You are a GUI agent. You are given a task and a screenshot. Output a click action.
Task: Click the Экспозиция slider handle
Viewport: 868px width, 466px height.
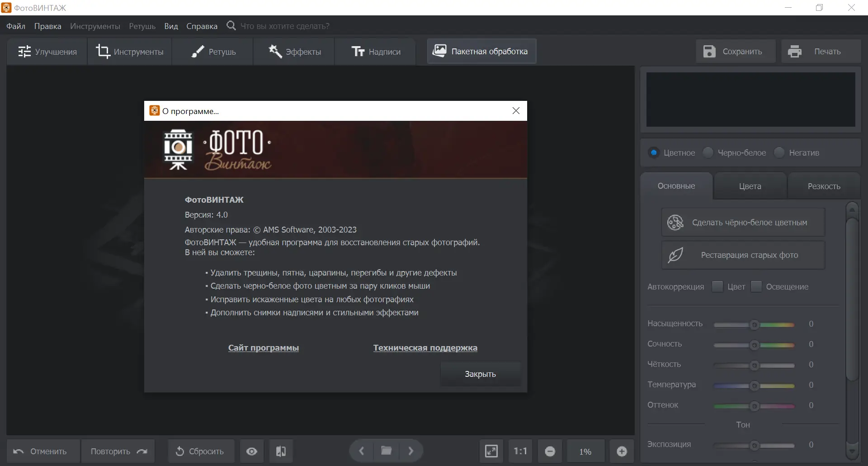754,445
